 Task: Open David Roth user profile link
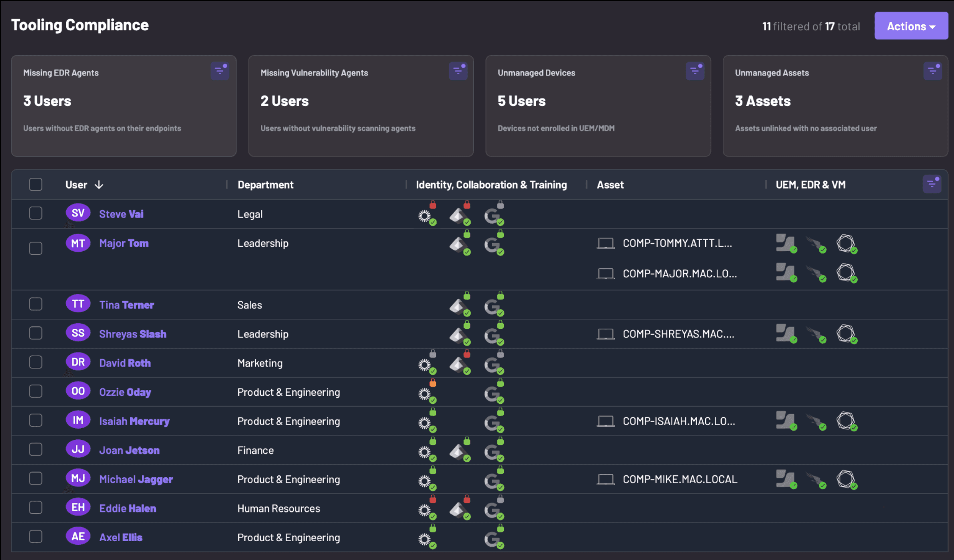125,363
